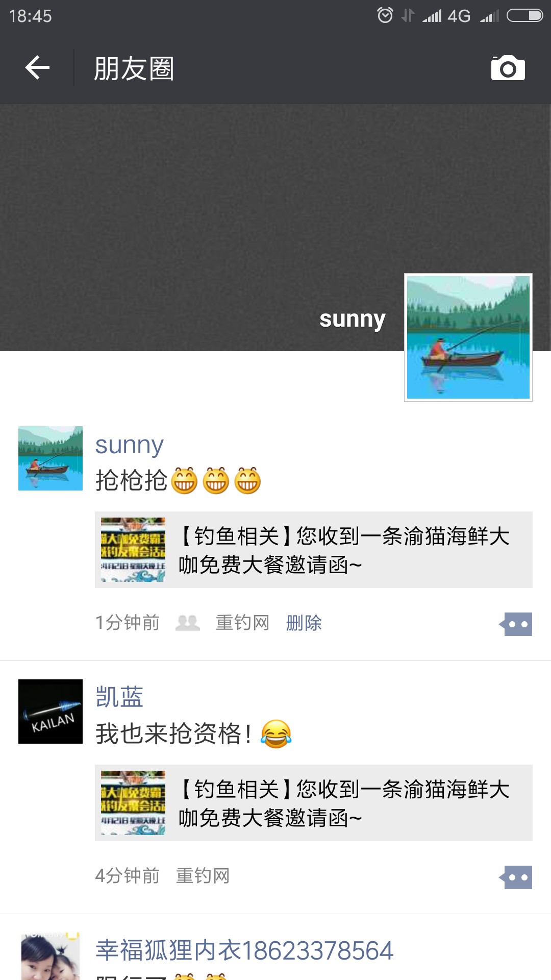
Task: Open 重钓网 source under 凯蓝's post
Action: click(x=203, y=876)
